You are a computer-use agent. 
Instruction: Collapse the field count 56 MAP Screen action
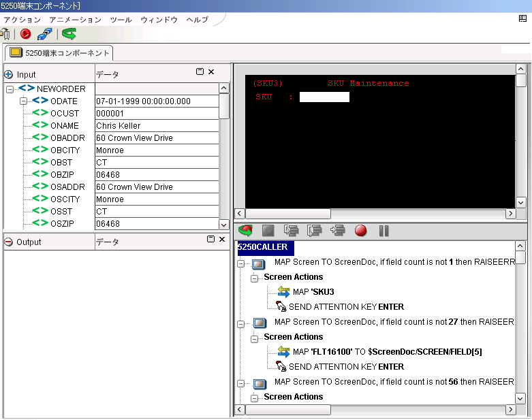pyautogui.click(x=240, y=384)
